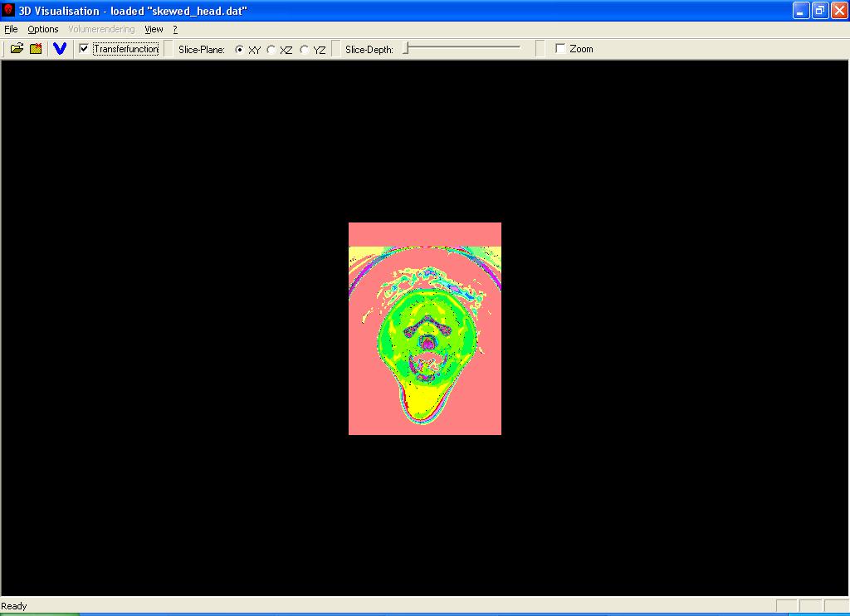The height and width of the screenshot is (616, 850).
Task: Uncheck the Transferfunction checkbox
Action: [x=84, y=49]
